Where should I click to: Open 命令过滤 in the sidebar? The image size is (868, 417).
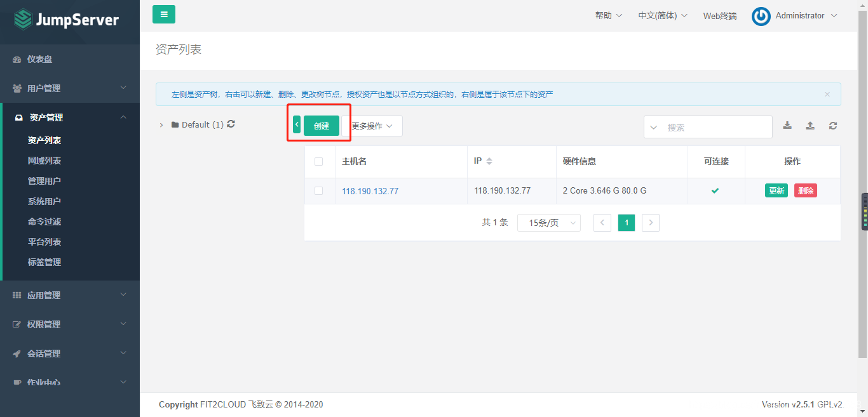pos(44,222)
